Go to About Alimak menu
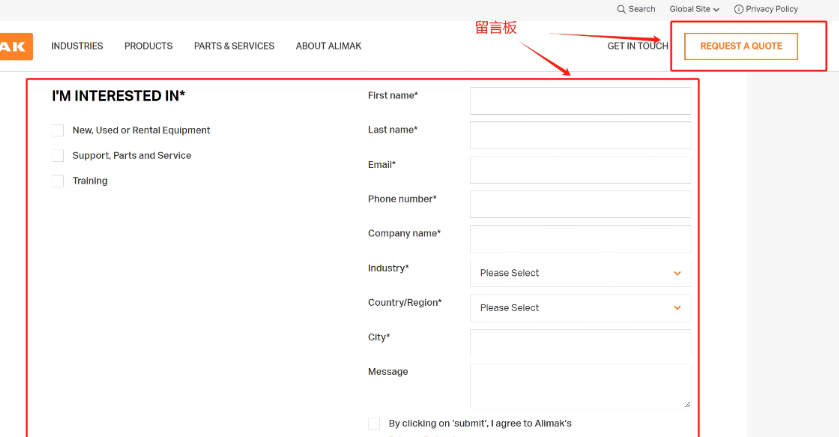The image size is (839, 437). click(x=328, y=46)
